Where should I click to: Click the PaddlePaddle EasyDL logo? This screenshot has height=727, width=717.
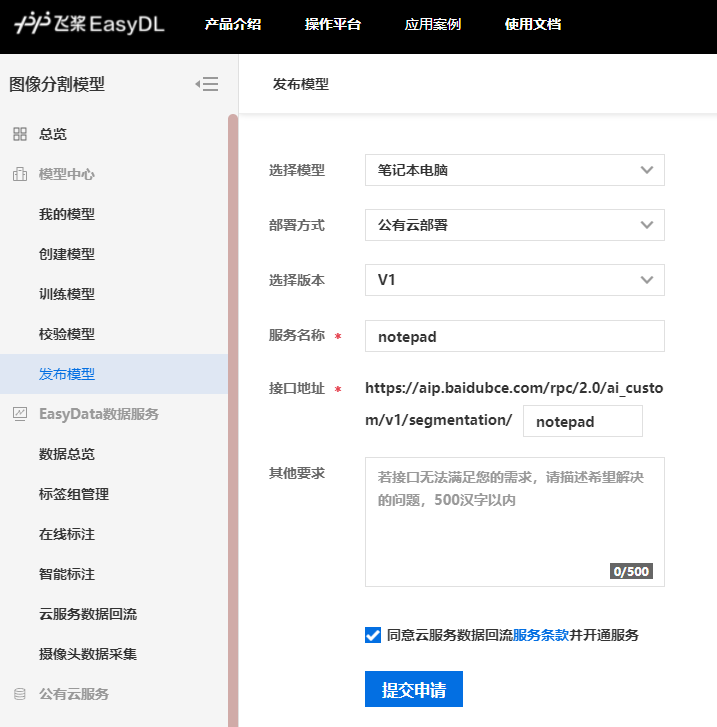coord(88,25)
